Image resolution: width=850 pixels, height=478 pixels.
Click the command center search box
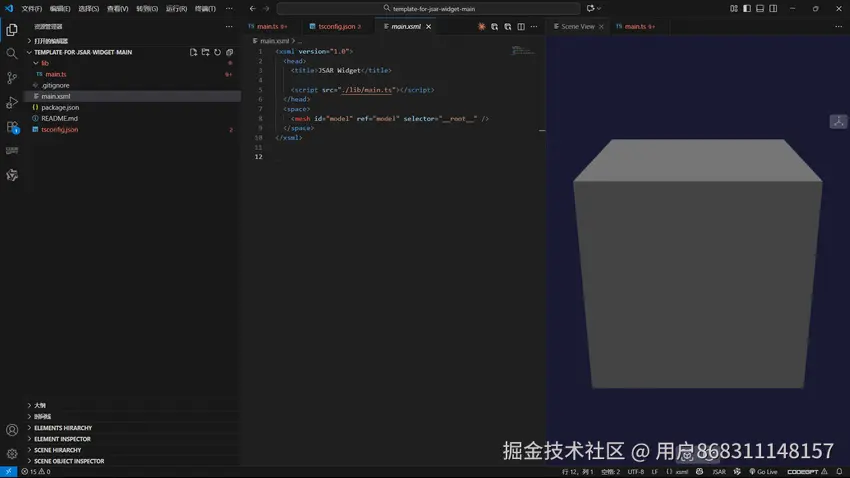[428, 9]
